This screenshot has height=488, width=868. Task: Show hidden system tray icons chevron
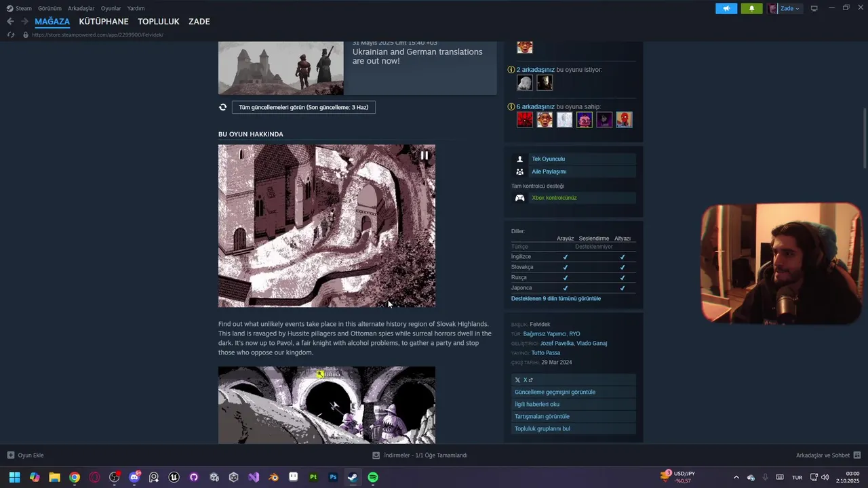pyautogui.click(x=736, y=477)
